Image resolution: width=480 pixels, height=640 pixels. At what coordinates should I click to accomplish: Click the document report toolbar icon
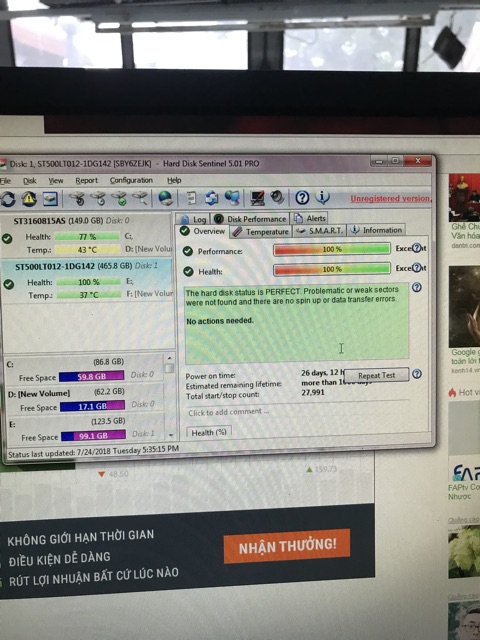click(191, 198)
